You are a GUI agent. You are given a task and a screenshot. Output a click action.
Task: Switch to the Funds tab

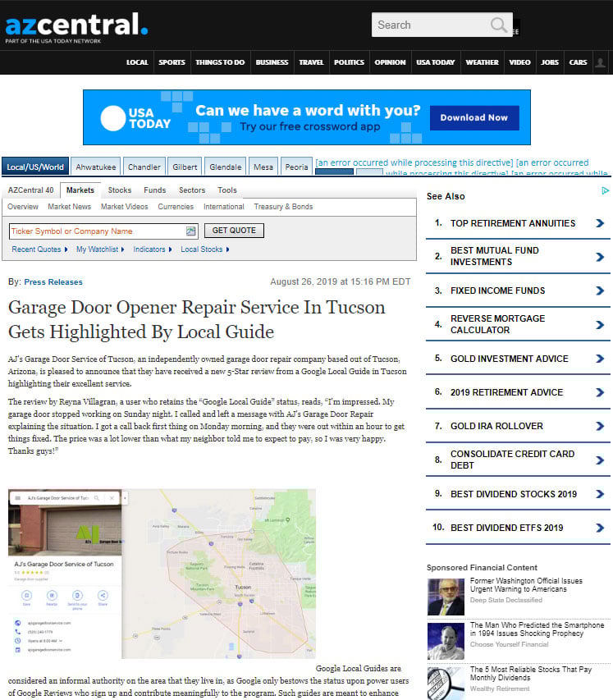pyautogui.click(x=155, y=190)
